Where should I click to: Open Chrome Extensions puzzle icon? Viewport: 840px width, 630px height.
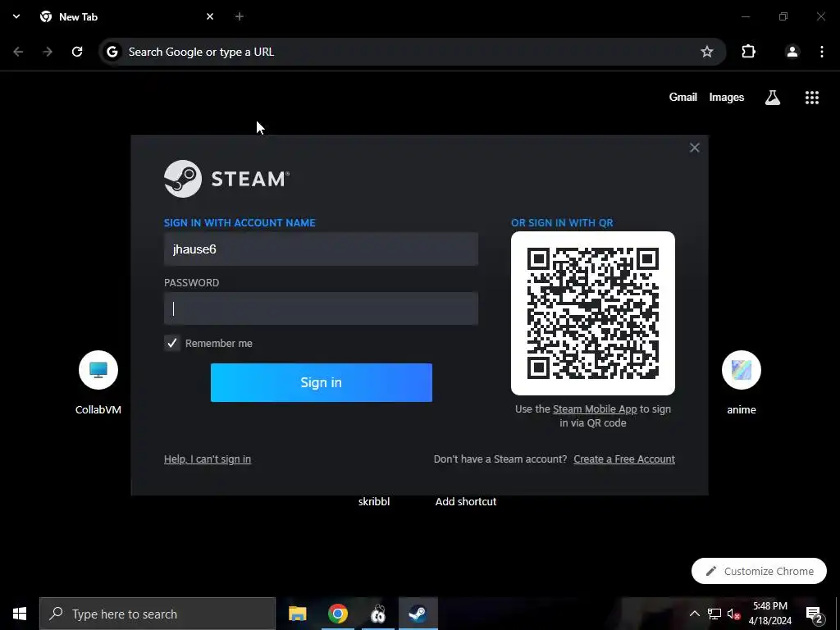748,52
